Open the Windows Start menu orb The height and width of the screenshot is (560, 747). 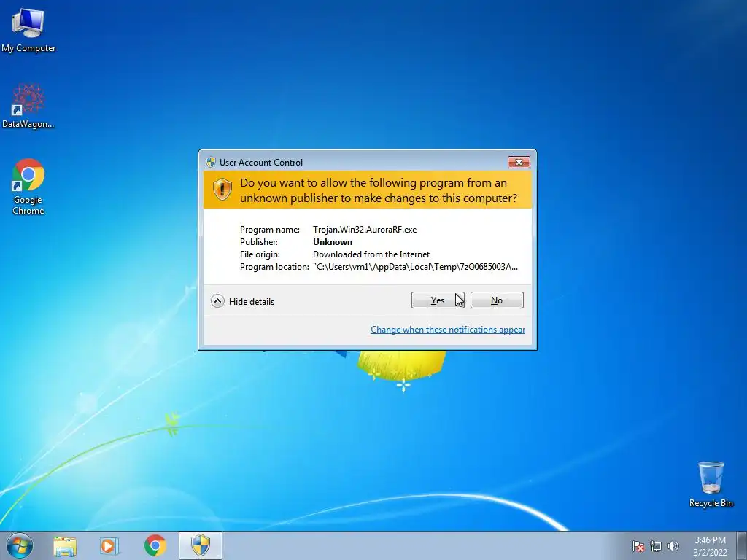point(20,545)
